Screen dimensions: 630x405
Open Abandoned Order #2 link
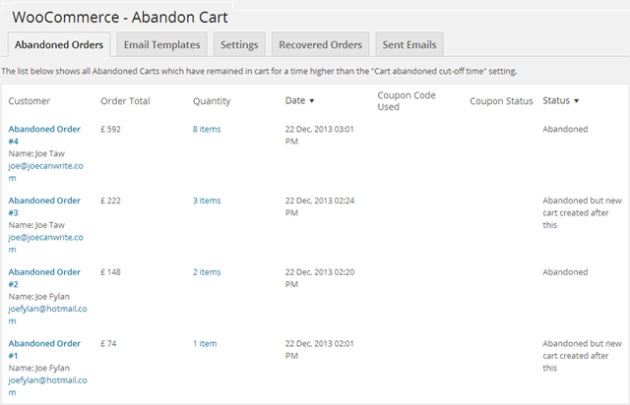[x=44, y=278]
